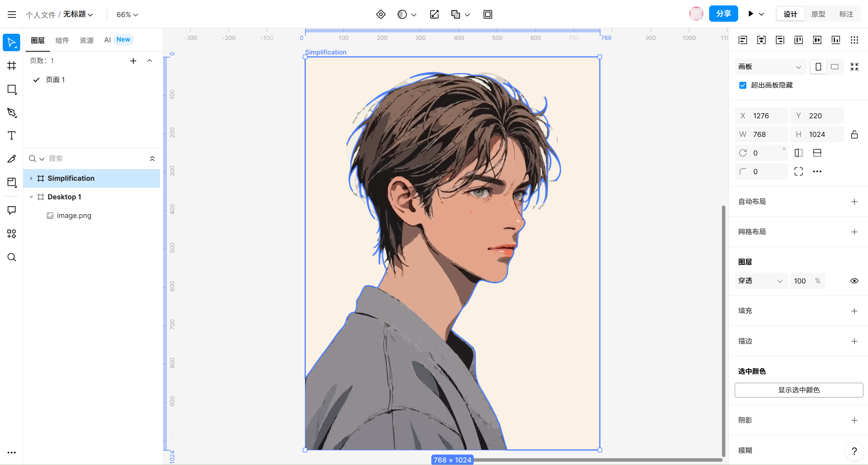Open the 66% zoom dropdown
868x465 pixels.
[127, 15]
